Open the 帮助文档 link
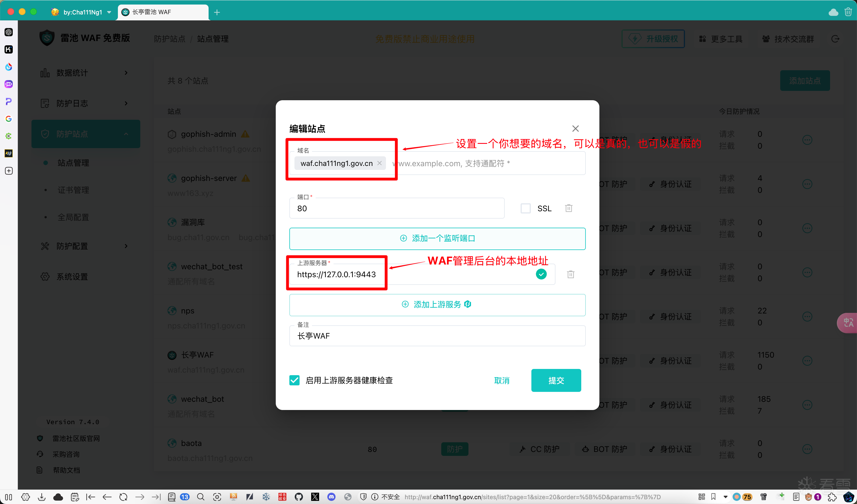The image size is (857, 504). click(66, 470)
